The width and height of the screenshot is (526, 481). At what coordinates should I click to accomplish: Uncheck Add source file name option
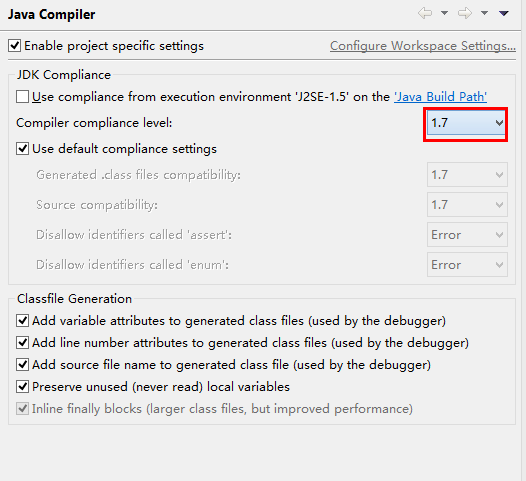click(x=22, y=365)
